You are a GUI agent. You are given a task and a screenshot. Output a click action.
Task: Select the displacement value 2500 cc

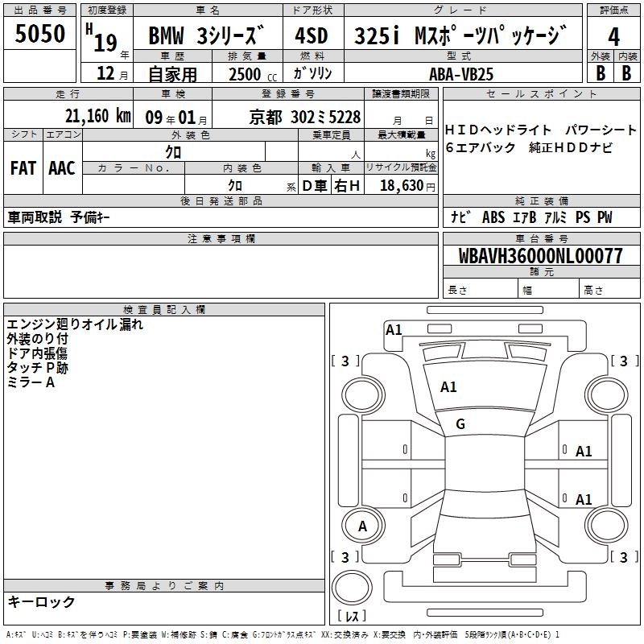point(253,75)
